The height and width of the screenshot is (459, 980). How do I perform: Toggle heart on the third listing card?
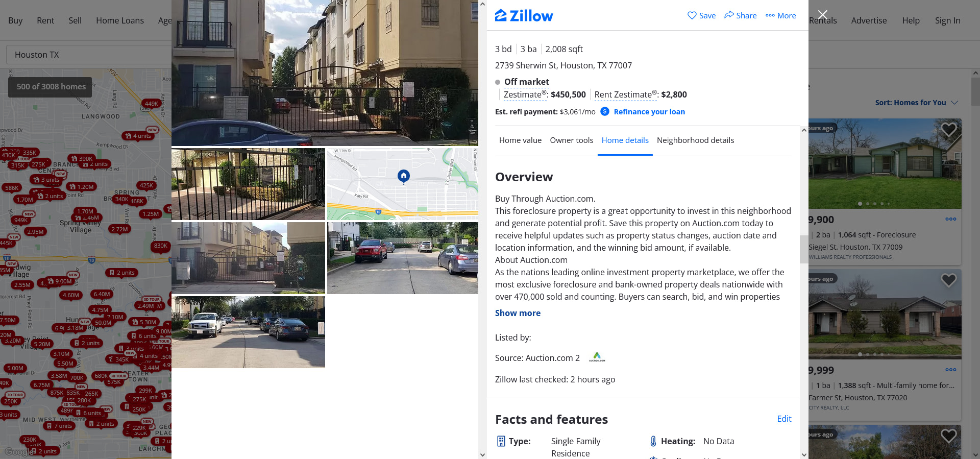[x=949, y=436]
